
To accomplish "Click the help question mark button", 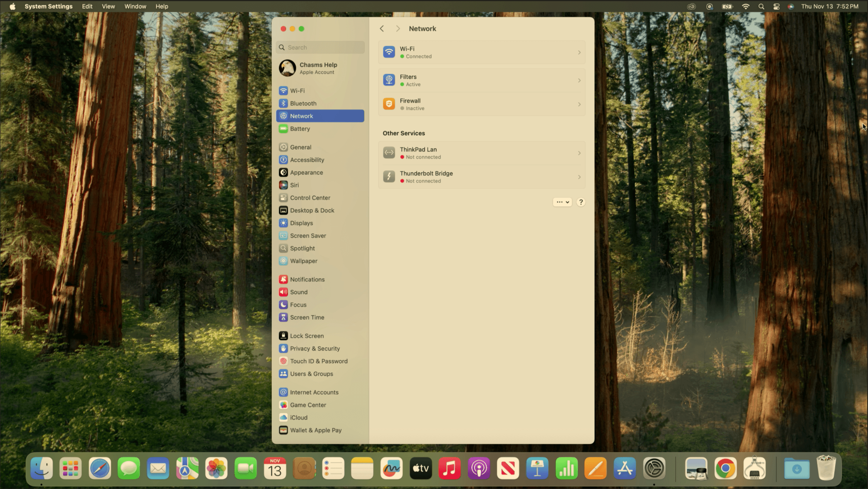I will coord(581,202).
